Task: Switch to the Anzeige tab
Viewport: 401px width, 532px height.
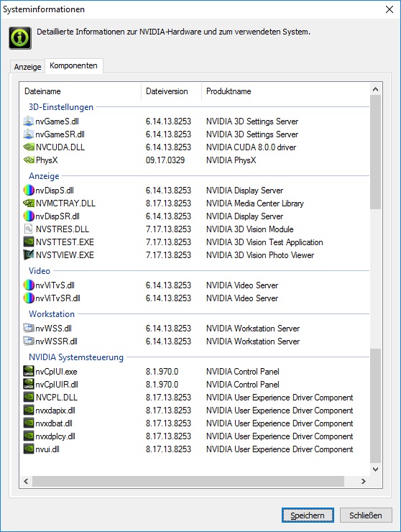Action: (27, 67)
